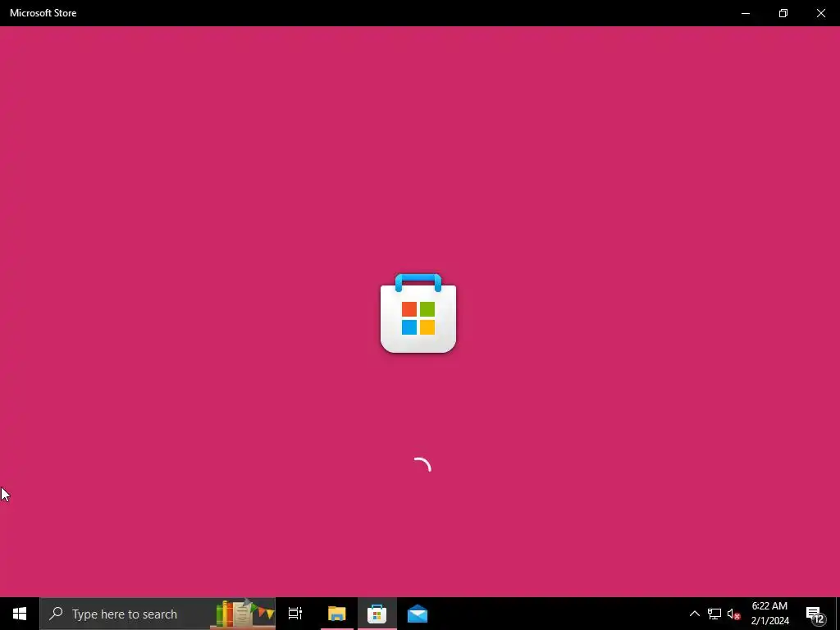
Task: Minimize the Microsoft Store window
Action: (x=745, y=13)
